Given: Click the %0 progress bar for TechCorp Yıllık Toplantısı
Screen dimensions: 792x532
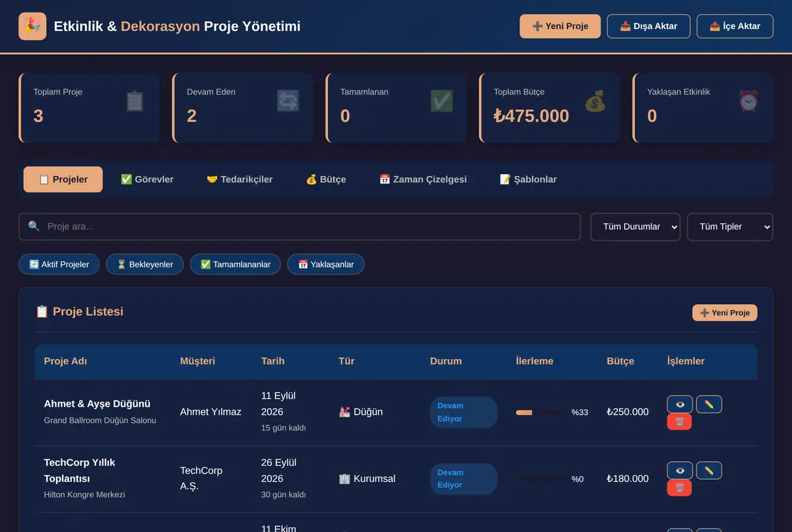Looking at the screenshot, I should pos(541,479).
